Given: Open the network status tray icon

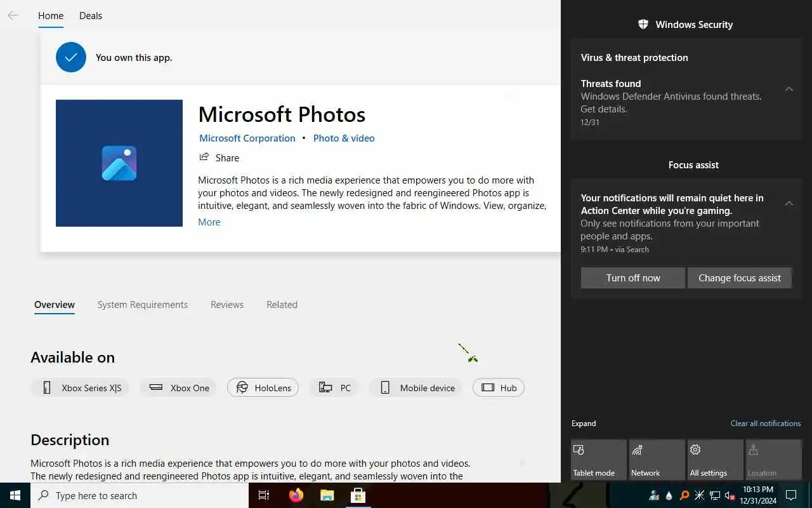Looking at the screenshot, I should click(x=715, y=495).
